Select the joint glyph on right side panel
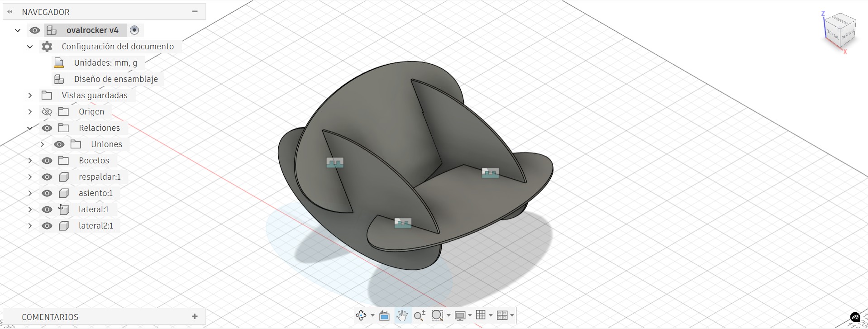 pos(490,173)
